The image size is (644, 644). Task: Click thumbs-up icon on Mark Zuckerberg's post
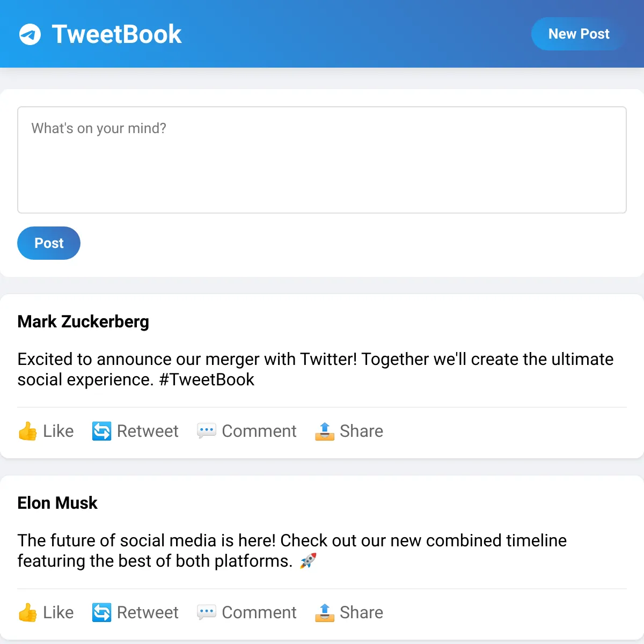[x=27, y=431]
